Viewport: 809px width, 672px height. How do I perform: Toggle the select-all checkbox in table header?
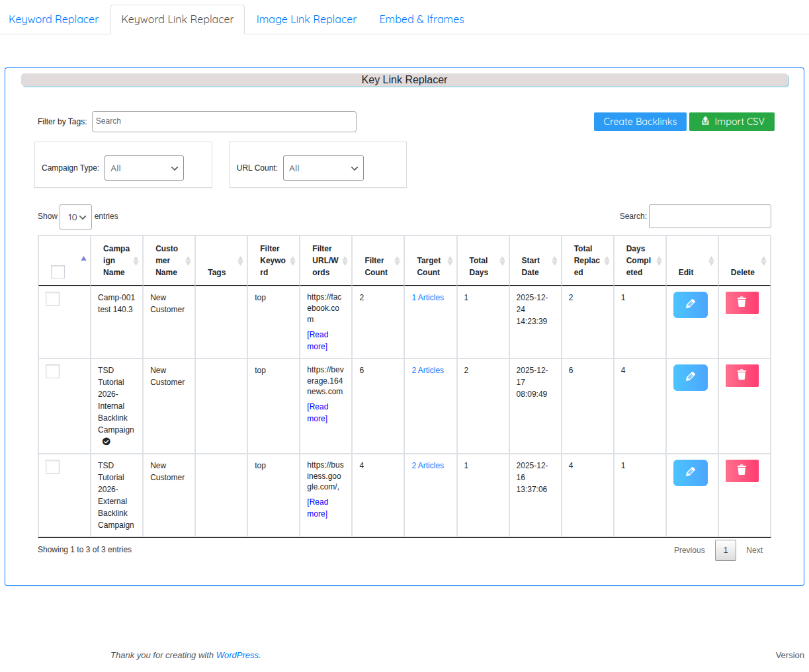[x=58, y=272]
